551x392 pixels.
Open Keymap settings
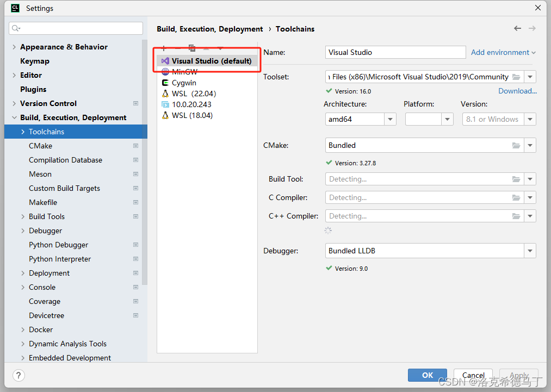[35, 61]
